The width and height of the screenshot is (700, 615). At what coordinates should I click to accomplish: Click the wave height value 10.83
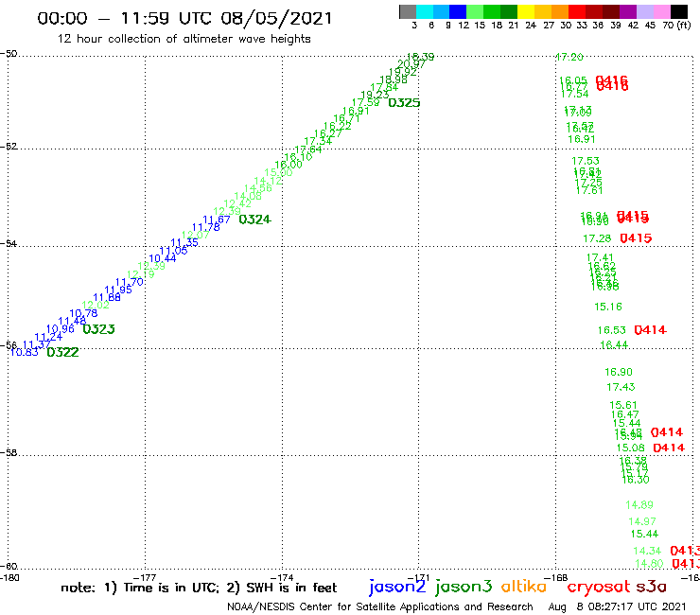[x=24, y=352]
